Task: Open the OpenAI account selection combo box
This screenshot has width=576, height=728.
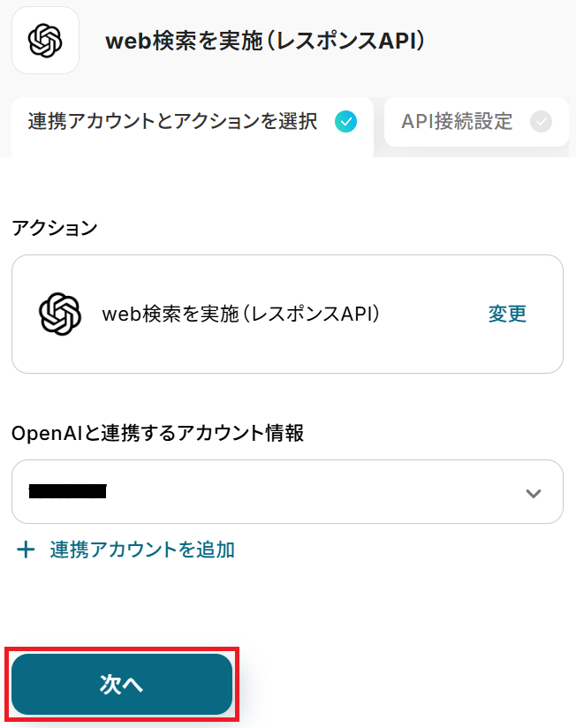Action: tap(287, 492)
